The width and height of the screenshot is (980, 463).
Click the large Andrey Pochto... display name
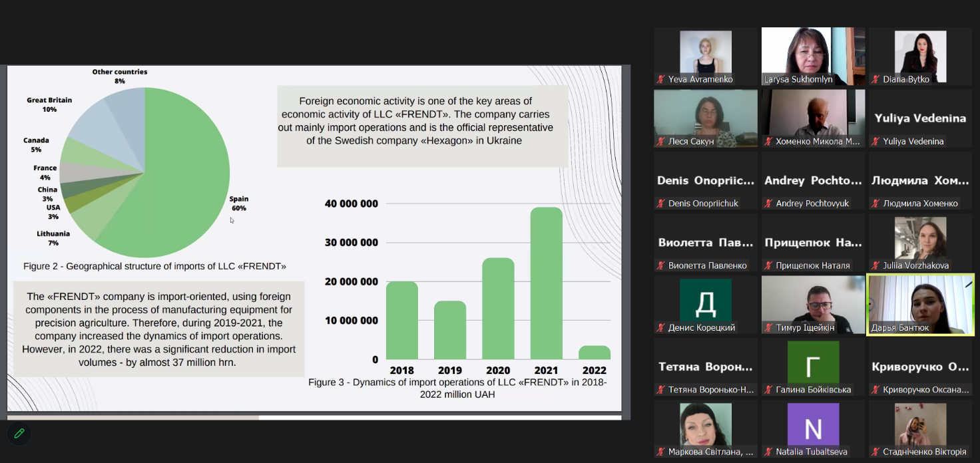(813, 180)
